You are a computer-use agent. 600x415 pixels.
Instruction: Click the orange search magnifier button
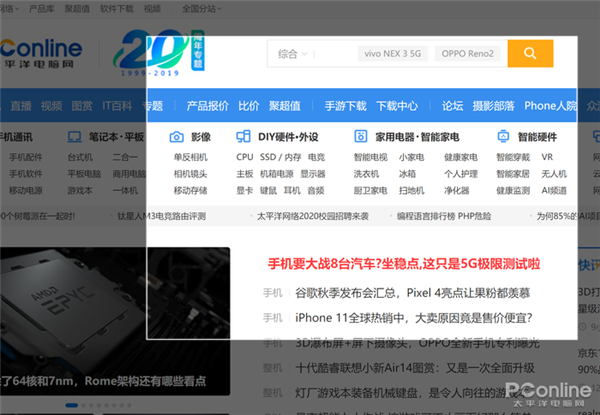530,53
